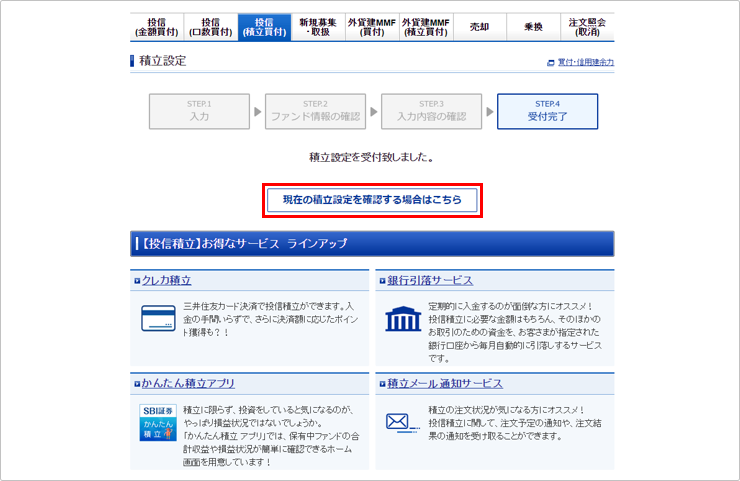Open the 投信(金額買付) tab
Screen dimensions: 740x481
pos(157,27)
